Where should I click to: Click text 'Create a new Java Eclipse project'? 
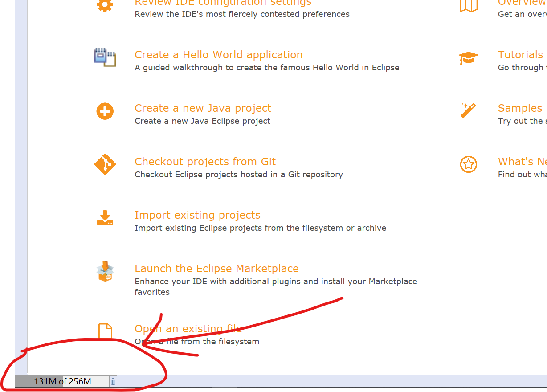tap(202, 121)
